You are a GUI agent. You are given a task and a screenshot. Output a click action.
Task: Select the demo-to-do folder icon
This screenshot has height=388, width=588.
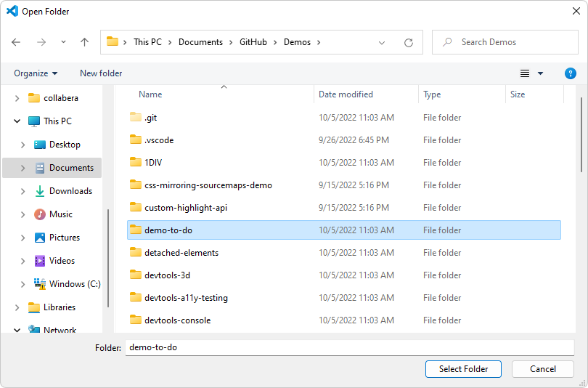[135, 230]
